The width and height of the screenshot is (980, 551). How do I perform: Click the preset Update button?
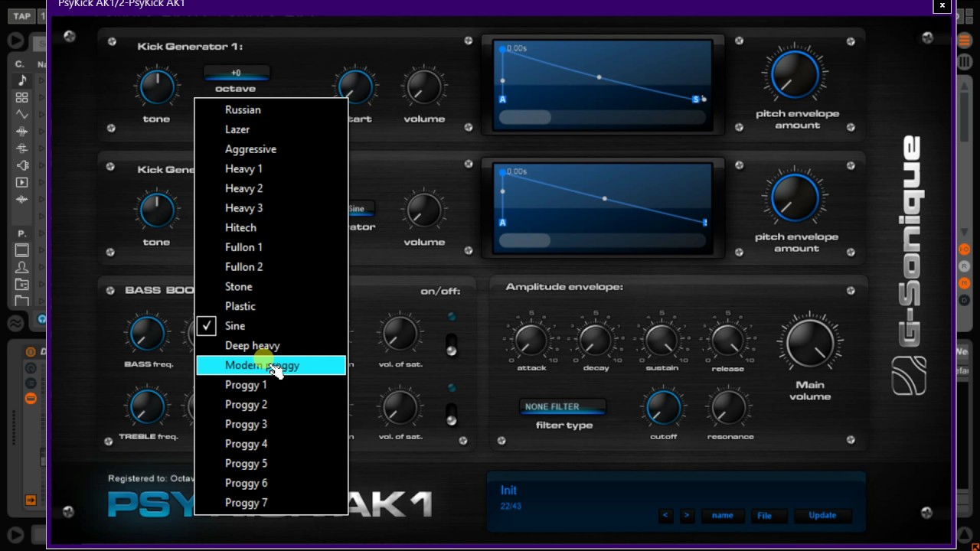click(x=822, y=515)
